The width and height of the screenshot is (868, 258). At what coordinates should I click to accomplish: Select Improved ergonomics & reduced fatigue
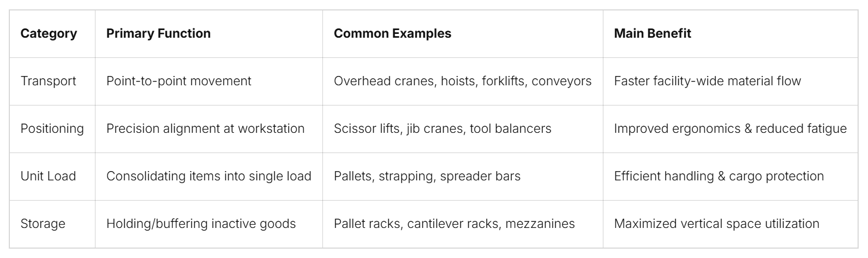[731, 129]
